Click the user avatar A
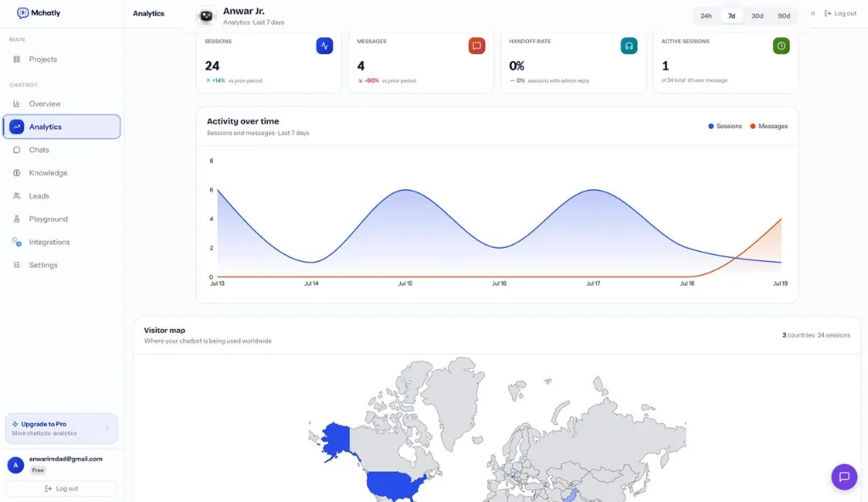868x502 pixels. [15, 466]
